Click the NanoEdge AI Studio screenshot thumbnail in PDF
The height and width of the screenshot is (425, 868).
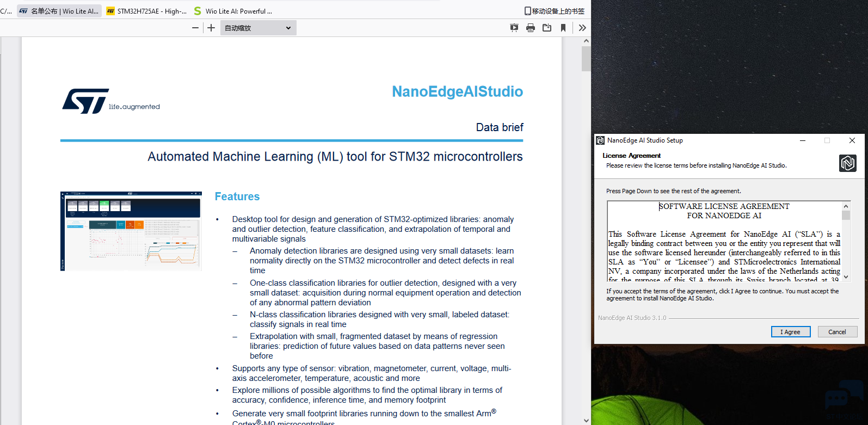point(131,231)
